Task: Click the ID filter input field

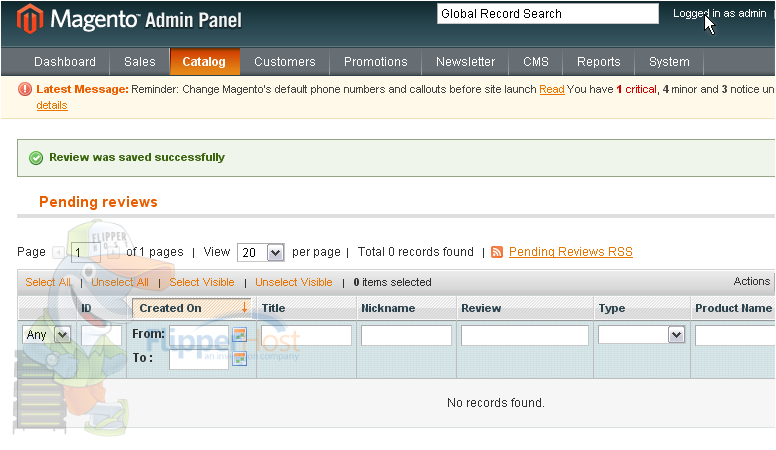Action: (101, 335)
